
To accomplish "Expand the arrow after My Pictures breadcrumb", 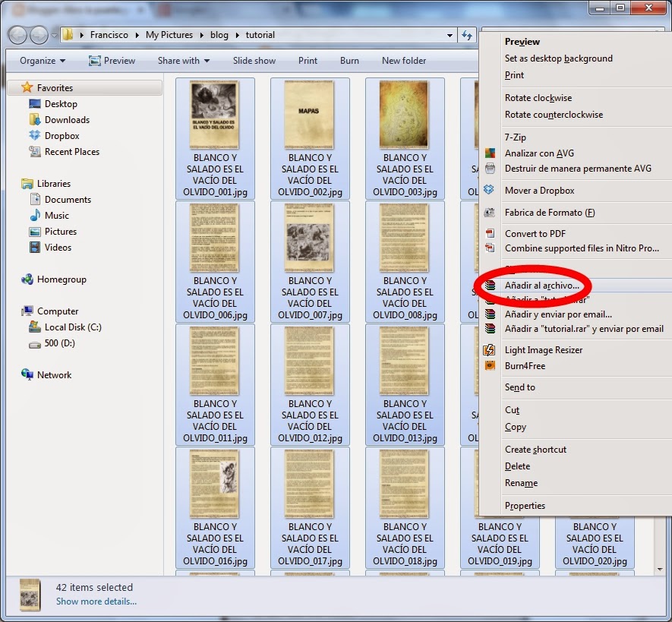I will point(201,35).
